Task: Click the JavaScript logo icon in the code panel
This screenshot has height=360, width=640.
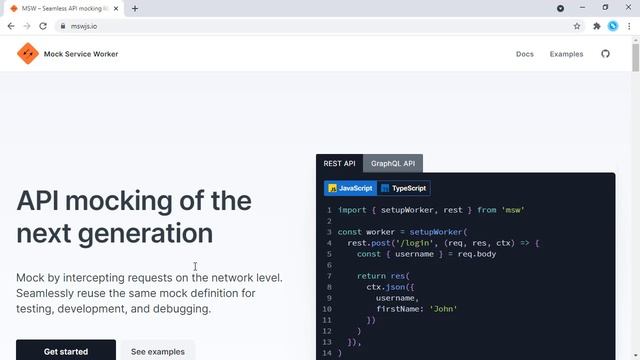Action: (x=332, y=188)
